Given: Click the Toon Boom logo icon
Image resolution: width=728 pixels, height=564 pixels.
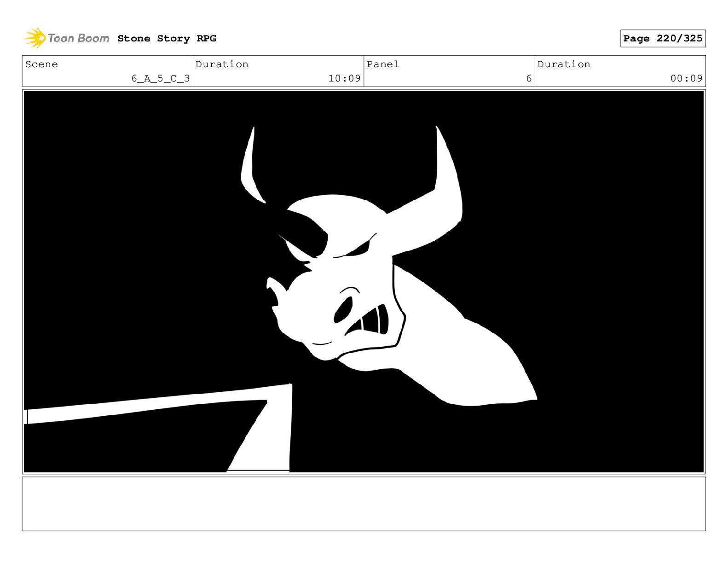Looking at the screenshot, I should [35, 38].
